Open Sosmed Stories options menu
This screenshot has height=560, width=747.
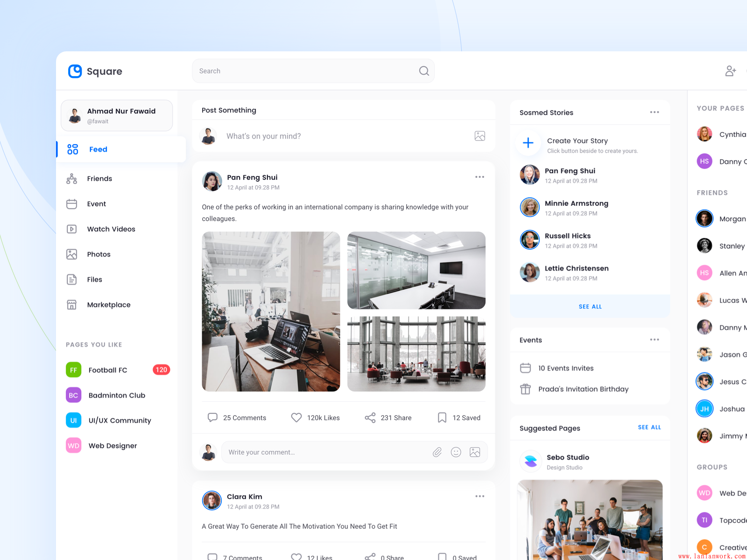pos(654,112)
